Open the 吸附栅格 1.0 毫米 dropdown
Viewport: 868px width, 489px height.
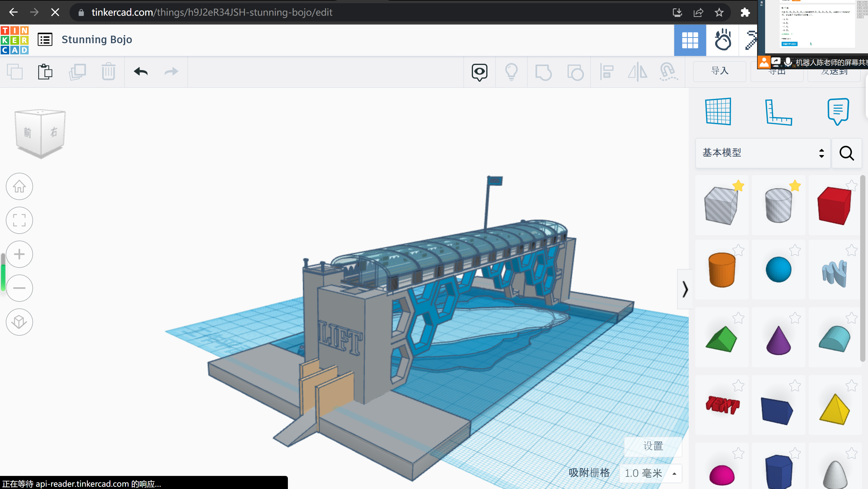[x=651, y=473]
